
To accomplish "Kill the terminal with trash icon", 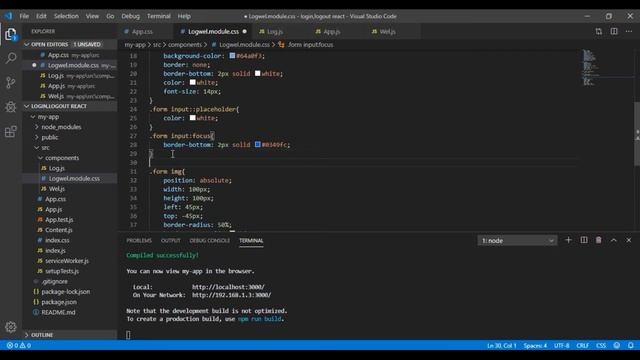I will (598, 240).
